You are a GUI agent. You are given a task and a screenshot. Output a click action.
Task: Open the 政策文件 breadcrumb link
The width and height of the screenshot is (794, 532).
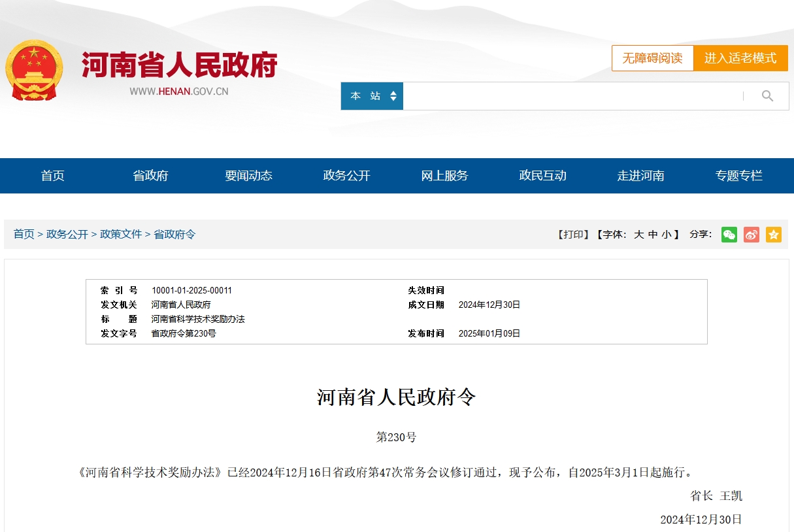[x=120, y=234]
